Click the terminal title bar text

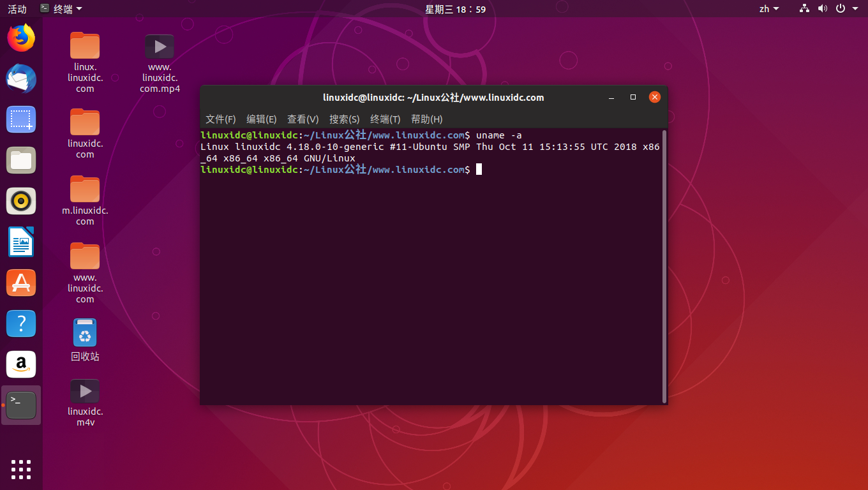(x=433, y=98)
